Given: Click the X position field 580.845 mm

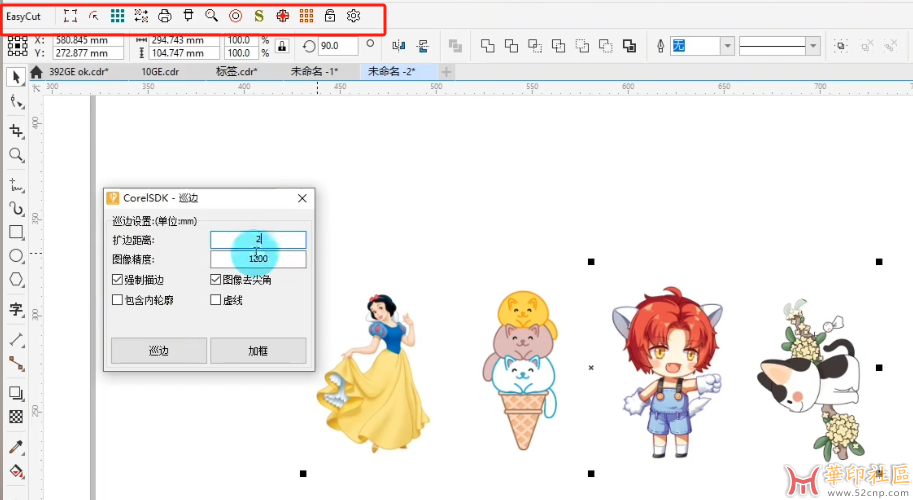Looking at the screenshot, I should (88, 40).
